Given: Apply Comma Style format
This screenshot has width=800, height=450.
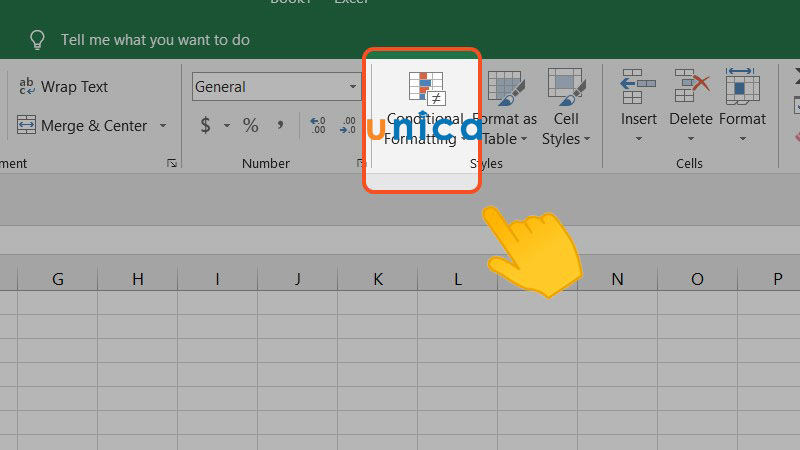Looking at the screenshot, I should (x=280, y=126).
